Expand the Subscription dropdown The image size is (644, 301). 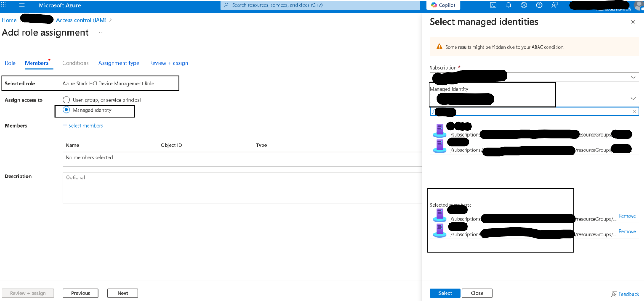pyautogui.click(x=633, y=77)
